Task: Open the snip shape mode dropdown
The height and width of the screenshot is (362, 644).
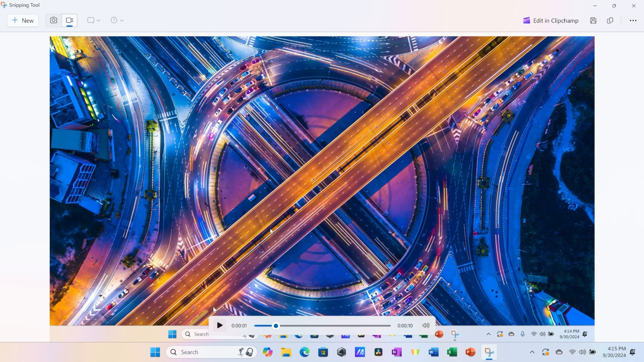Action: (93, 20)
